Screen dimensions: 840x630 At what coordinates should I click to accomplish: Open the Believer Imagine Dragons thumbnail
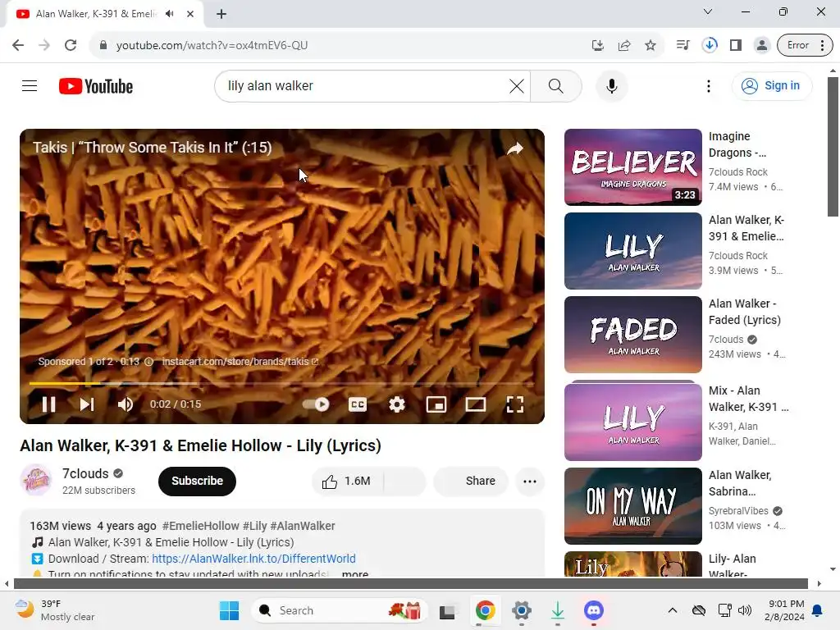633,167
